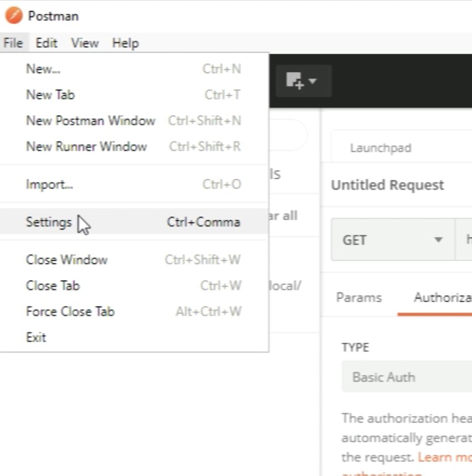Choose New... in the File menu
Screen dimensions: 472x476
coord(43,69)
